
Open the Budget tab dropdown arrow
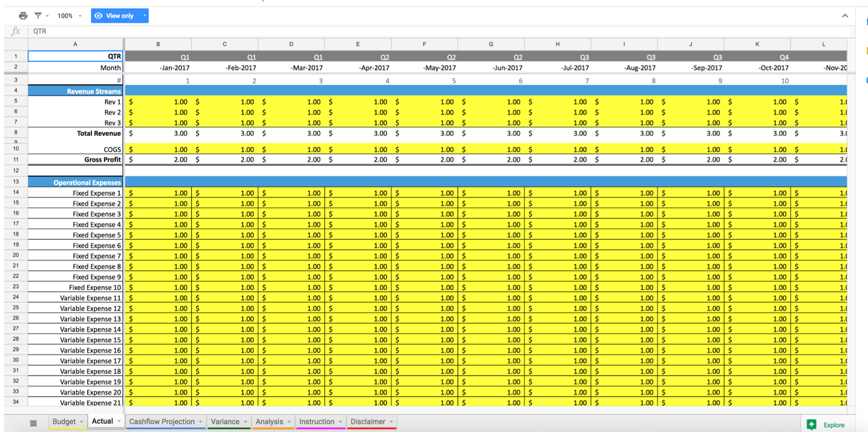pyautogui.click(x=81, y=422)
